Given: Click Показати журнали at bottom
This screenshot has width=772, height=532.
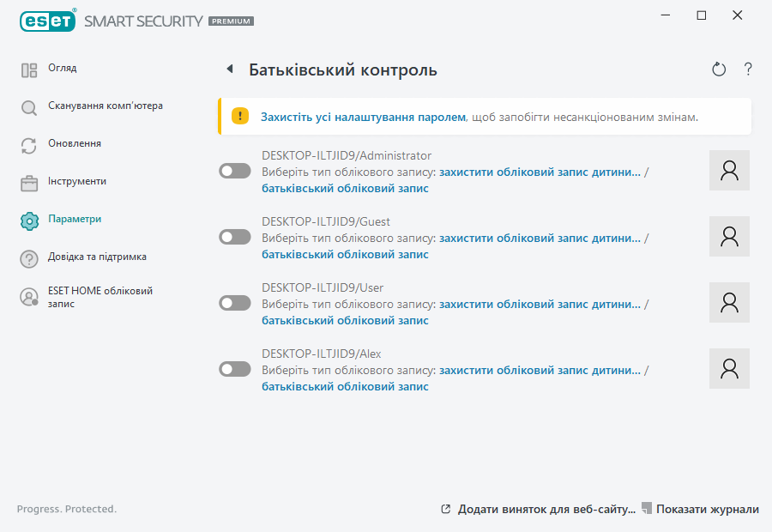Looking at the screenshot, I should click(707, 509).
